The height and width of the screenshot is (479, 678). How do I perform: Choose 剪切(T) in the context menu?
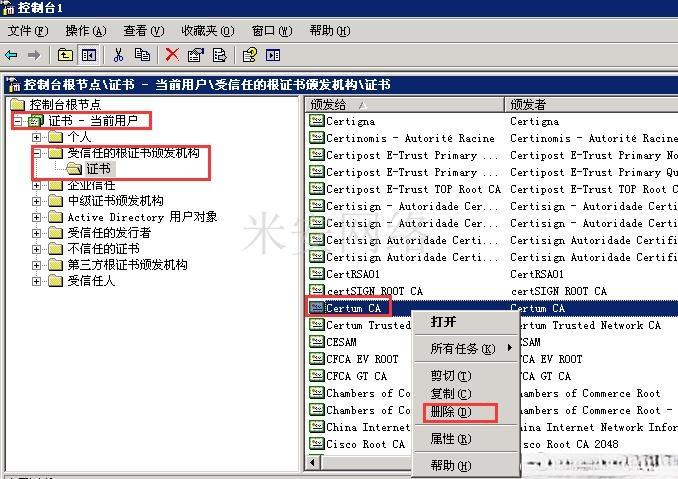465,375
